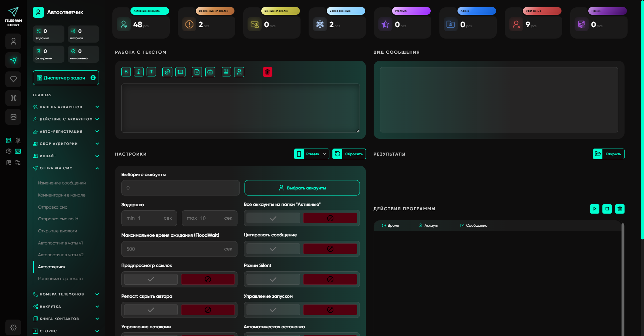The width and height of the screenshot is (644, 336).
Task: Click the robot bot icon in editor
Action: click(210, 72)
